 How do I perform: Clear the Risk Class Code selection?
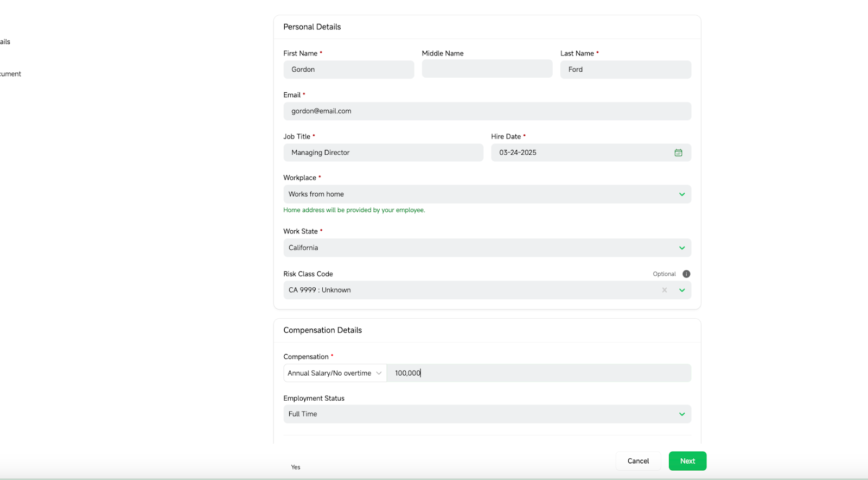665,290
